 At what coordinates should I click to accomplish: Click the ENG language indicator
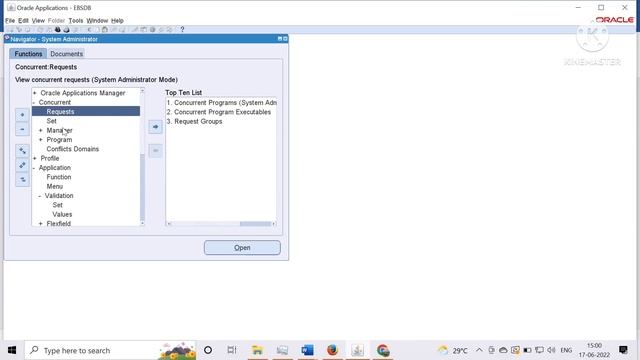(x=566, y=350)
